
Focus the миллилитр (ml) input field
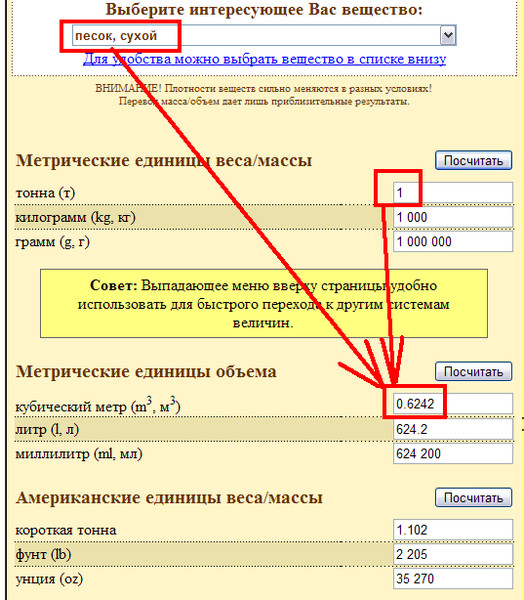[453, 453]
